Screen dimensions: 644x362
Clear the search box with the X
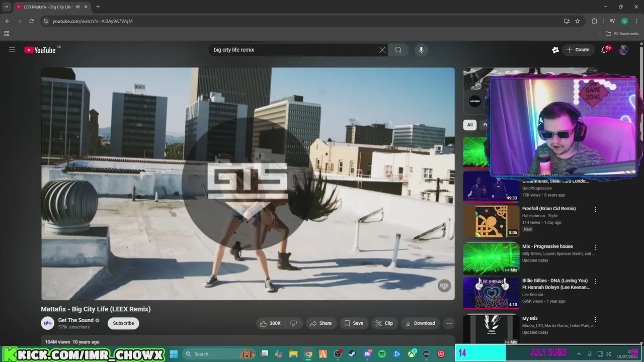(x=382, y=50)
